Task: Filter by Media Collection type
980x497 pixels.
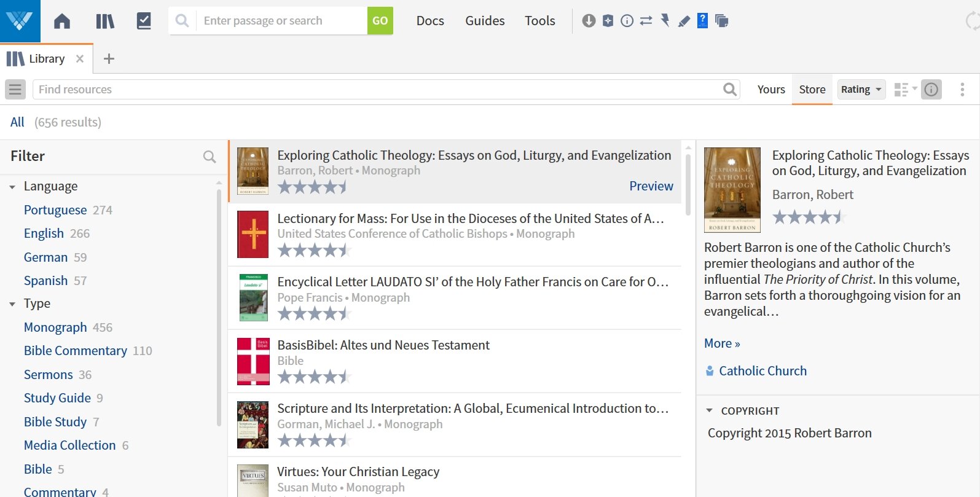Action: coord(69,445)
